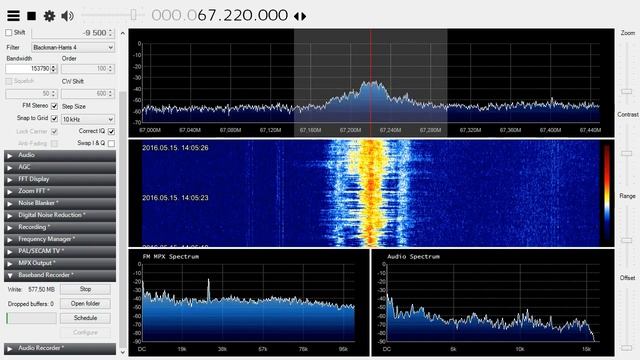Disable the Snap to Grid checkbox
The image size is (640, 360).
tap(54, 118)
